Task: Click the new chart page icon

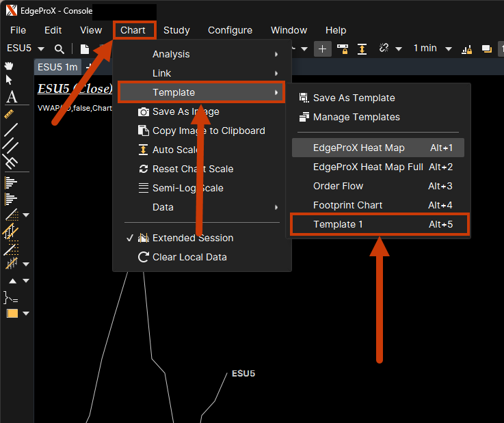Action: pyautogui.click(x=85, y=49)
